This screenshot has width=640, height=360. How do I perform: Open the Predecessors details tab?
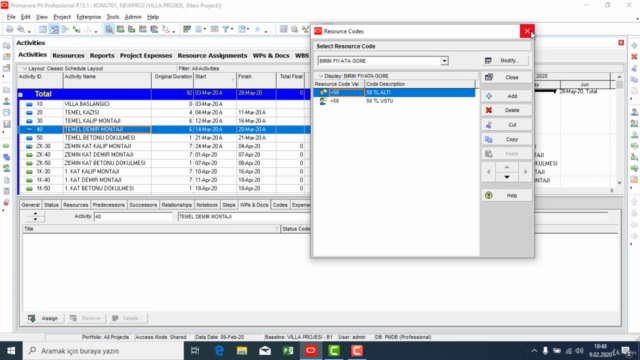(108, 205)
